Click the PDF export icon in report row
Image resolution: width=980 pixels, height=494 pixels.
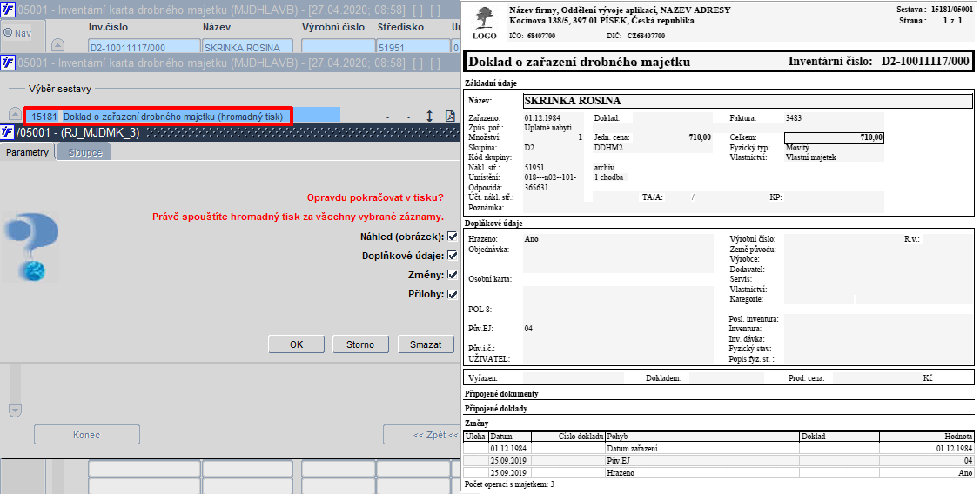pyautogui.click(x=449, y=117)
